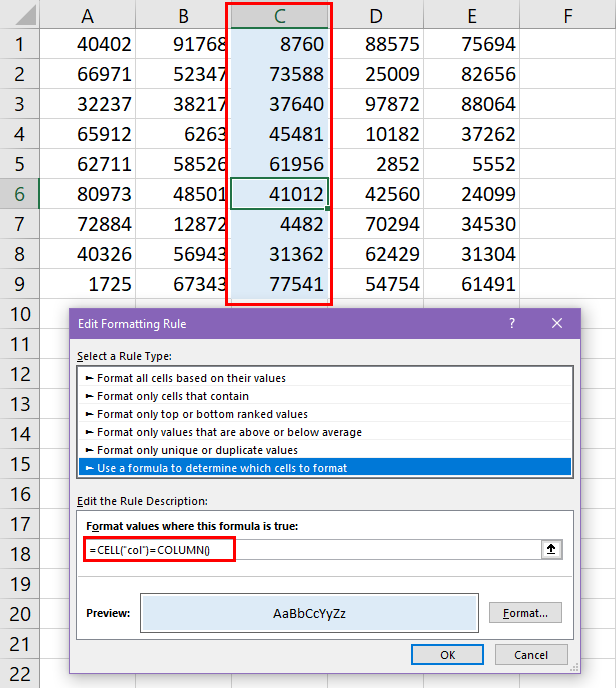This screenshot has height=688, width=616.
Task: Select 'Format all cells based on their values'
Action: (x=325, y=378)
